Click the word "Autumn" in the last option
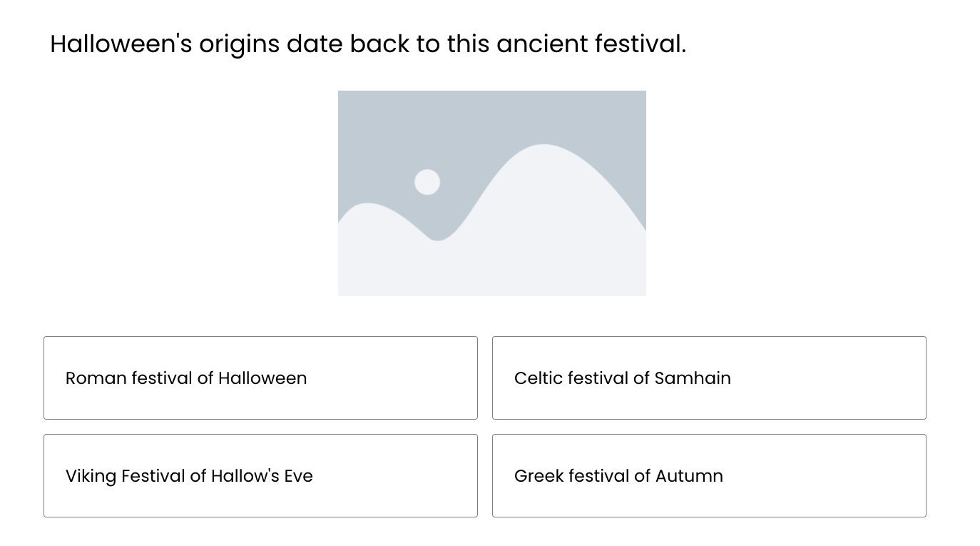 pos(689,475)
